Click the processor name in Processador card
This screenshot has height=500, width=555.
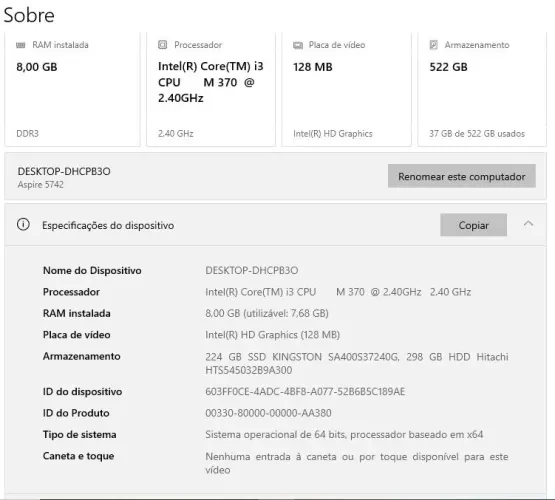pyautogui.click(x=211, y=82)
